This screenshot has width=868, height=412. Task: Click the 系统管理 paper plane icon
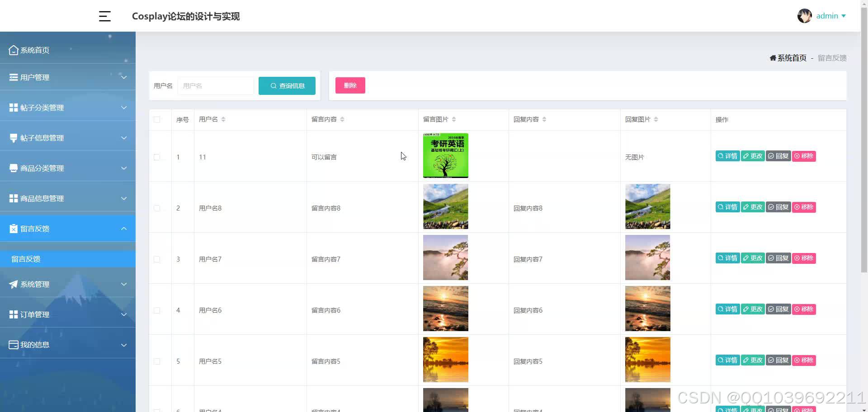[14, 284]
